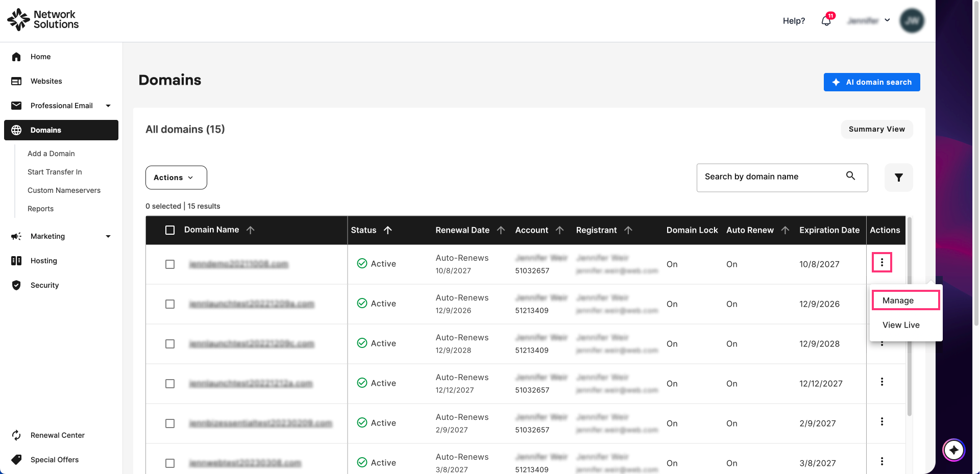
Task: Click the search magnifier icon
Action: click(850, 176)
